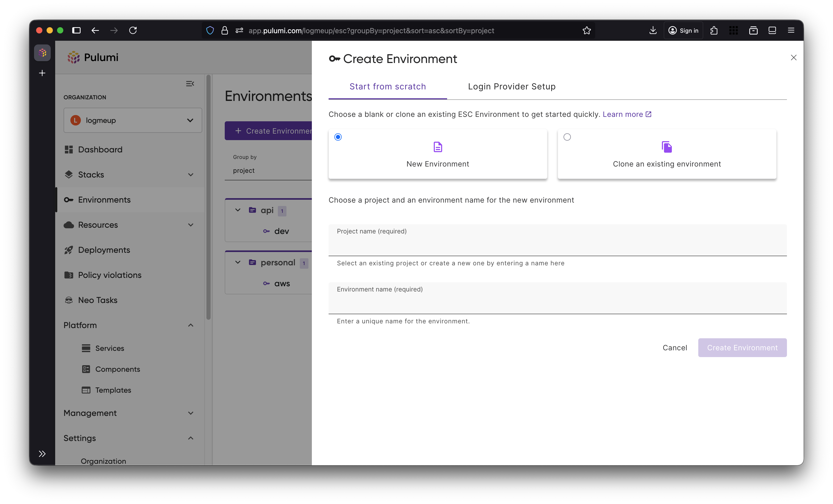Select Clone an existing environment radio
The image size is (833, 504).
point(567,137)
